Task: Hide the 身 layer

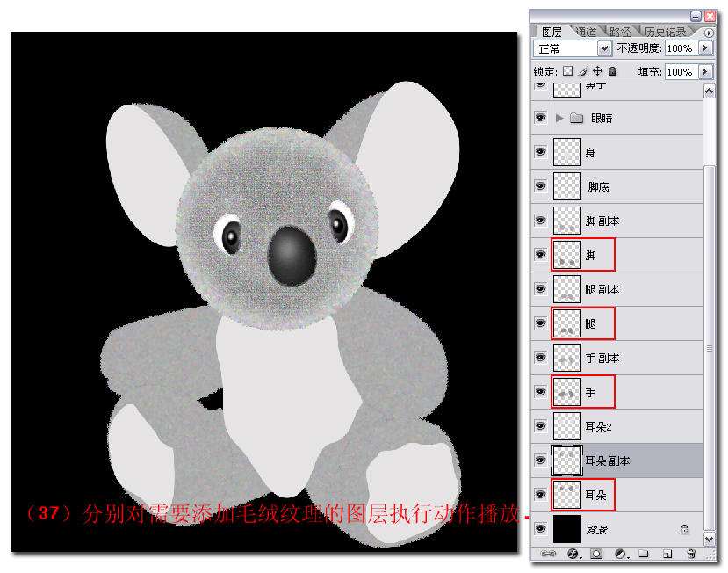Action: [x=540, y=152]
